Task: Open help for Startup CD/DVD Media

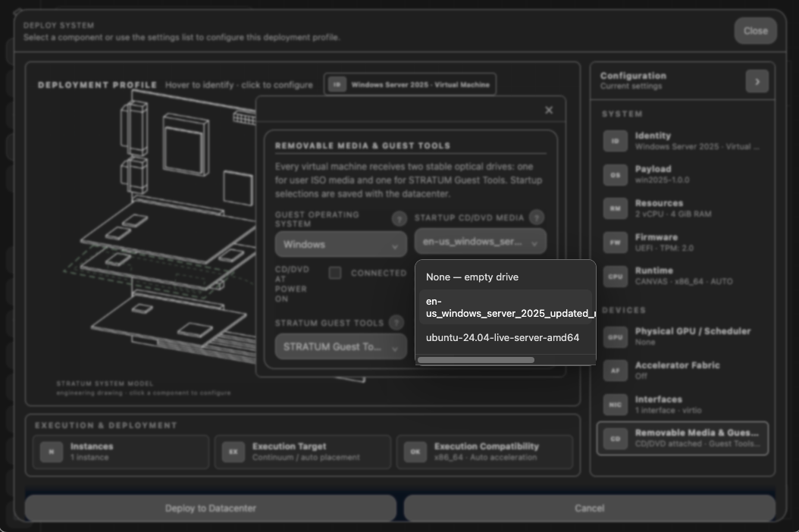Action: point(536,217)
